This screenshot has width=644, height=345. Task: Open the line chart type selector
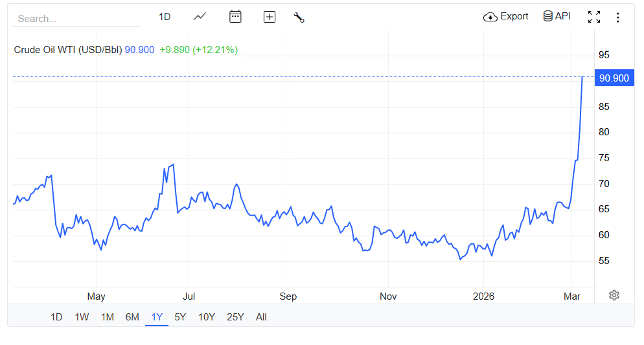pos(200,17)
